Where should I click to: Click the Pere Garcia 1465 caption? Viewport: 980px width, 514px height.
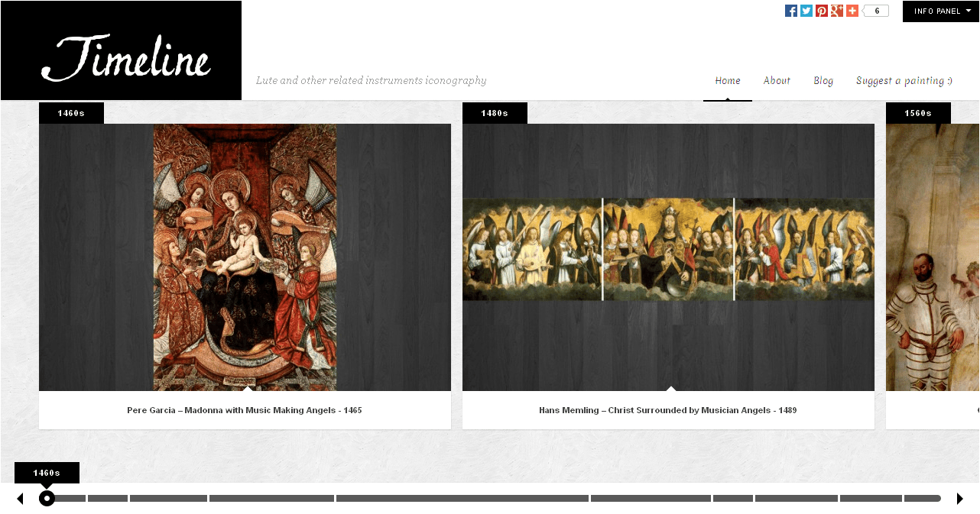[245, 410]
